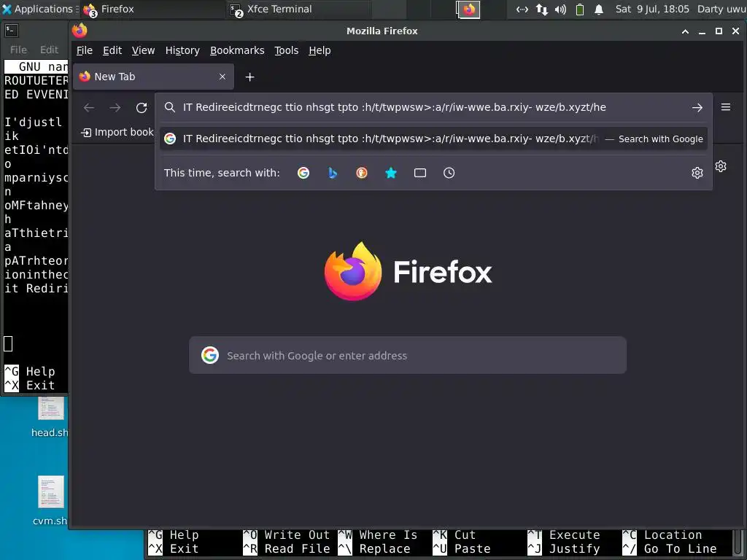747x560 pixels.
Task: Click the Go arrow in address bar
Action: point(697,108)
